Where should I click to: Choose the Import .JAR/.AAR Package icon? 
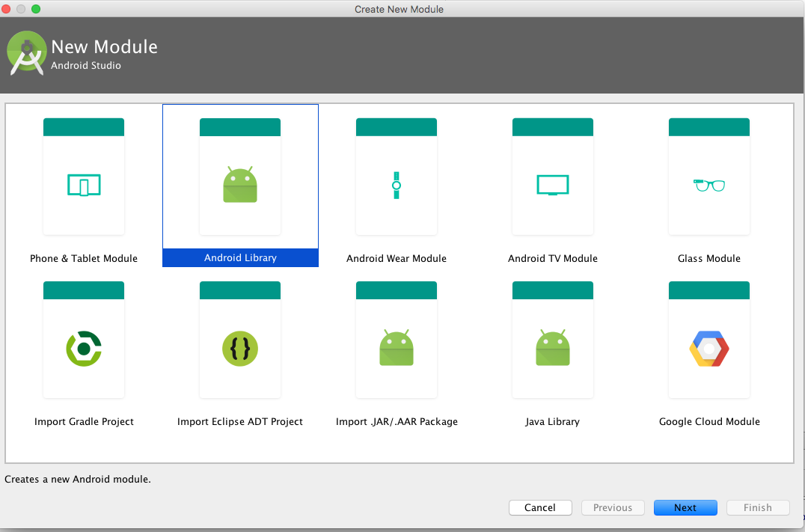397,348
